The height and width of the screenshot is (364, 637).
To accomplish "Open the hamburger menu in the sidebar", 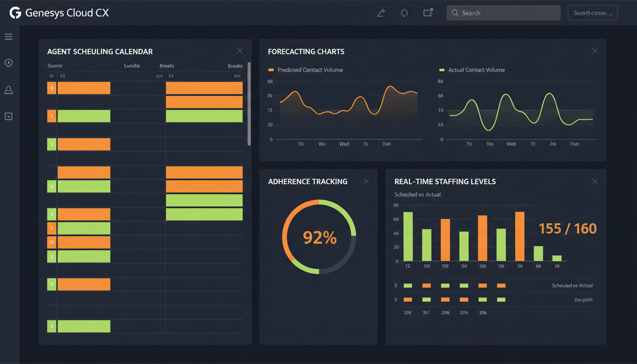I will click(9, 37).
